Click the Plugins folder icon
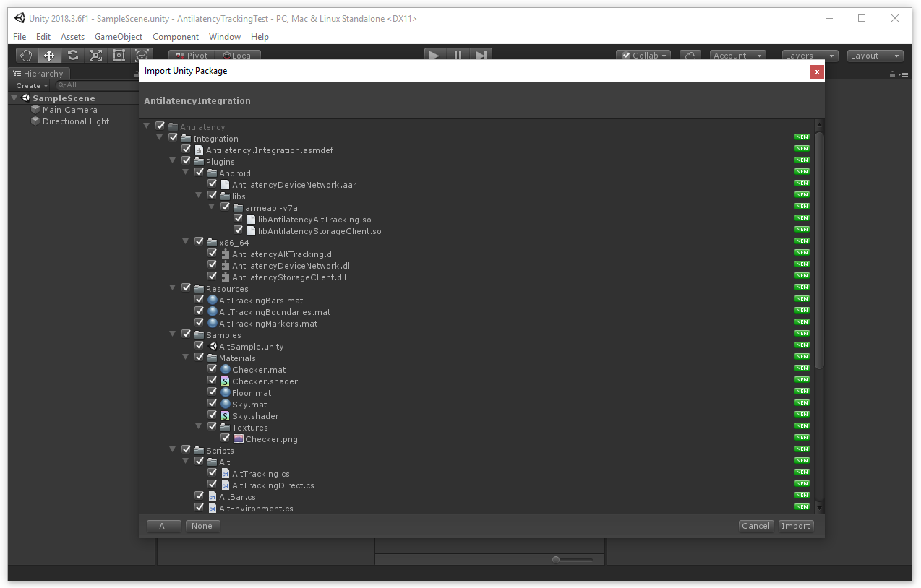This screenshot has width=921, height=588. pos(199,162)
